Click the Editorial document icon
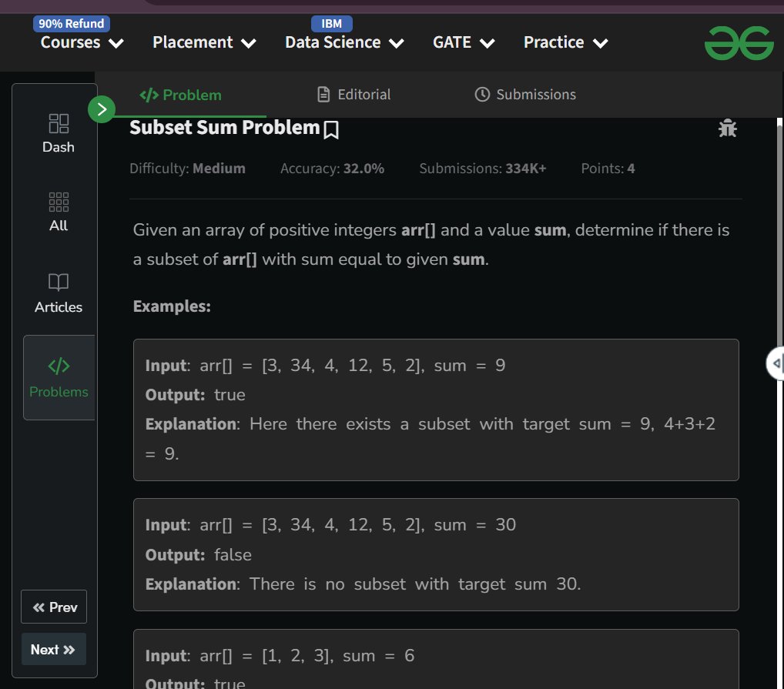The image size is (784, 689). [x=323, y=95]
